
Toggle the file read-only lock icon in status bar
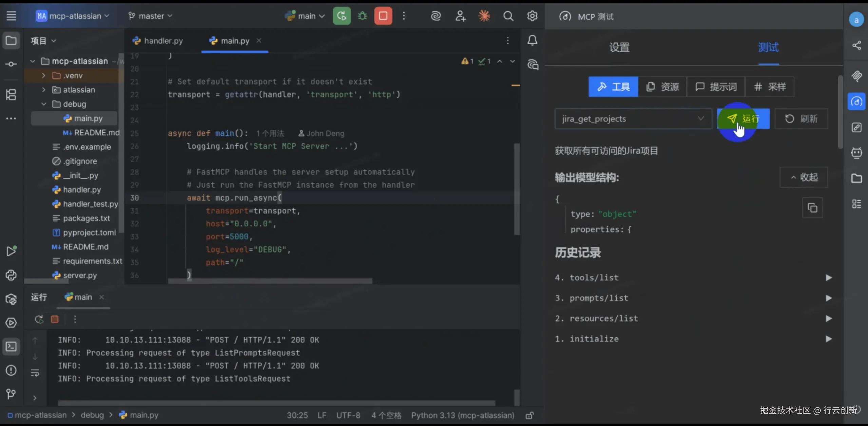coord(529,415)
